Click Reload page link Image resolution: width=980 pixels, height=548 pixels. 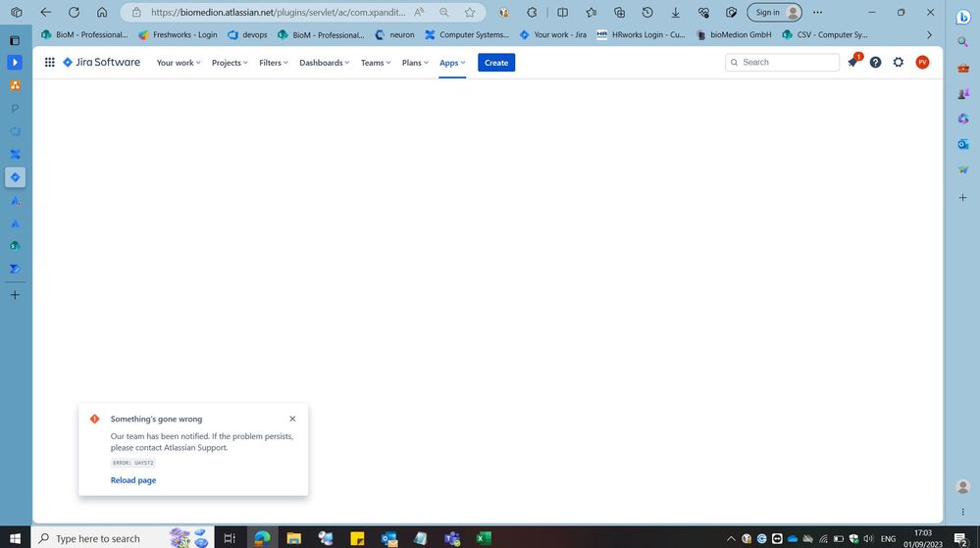point(133,480)
